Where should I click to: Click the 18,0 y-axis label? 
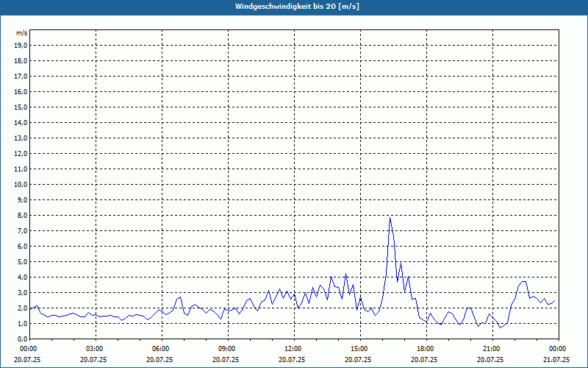tap(21, 61)
